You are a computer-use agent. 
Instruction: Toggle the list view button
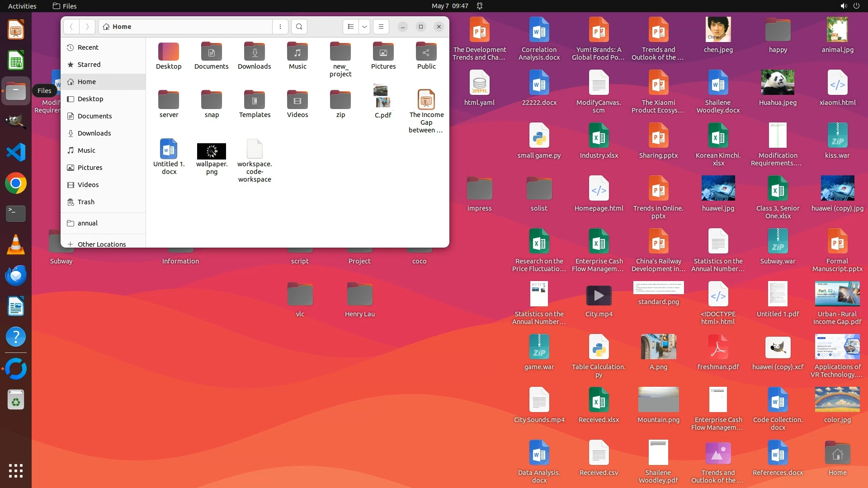click(x=351, y=27)
